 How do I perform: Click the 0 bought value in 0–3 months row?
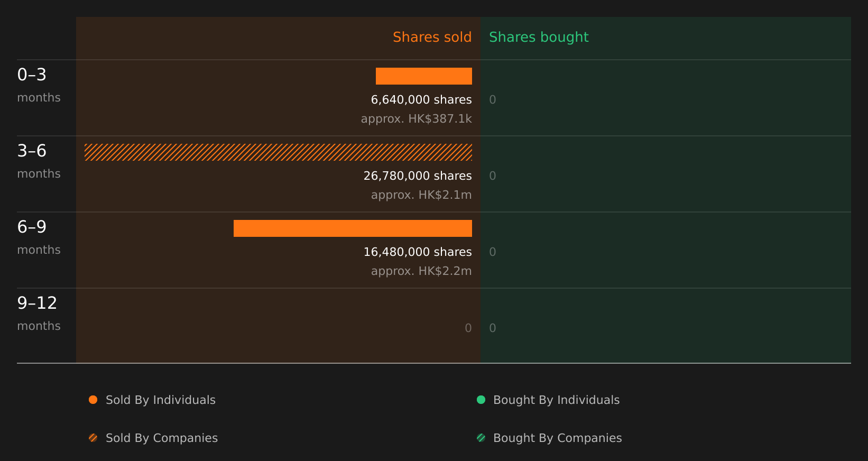tap(493, 99)
